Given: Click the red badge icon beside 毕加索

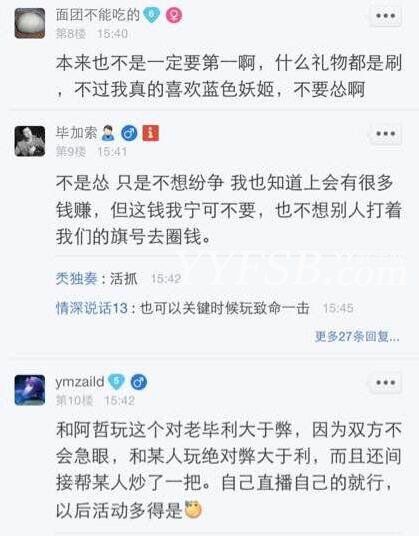Looking at the screenshot, I should click(x=151, y=133).
